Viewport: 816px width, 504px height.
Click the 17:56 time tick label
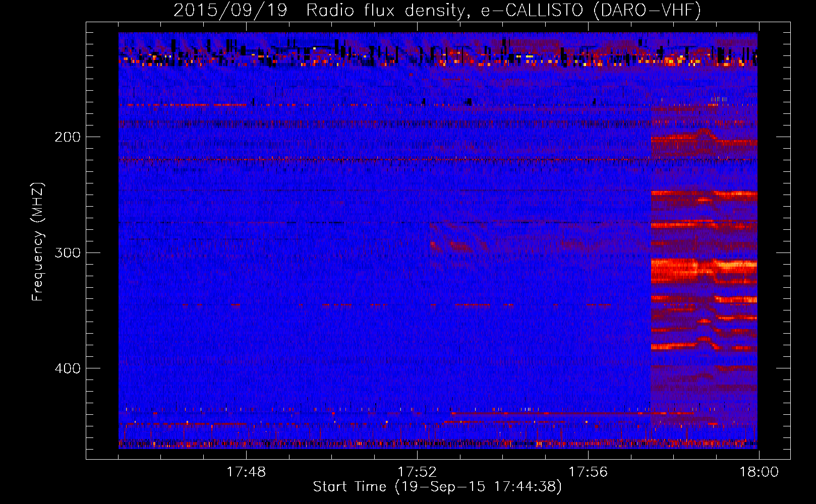pyautogui.click(x=588, y=472)
